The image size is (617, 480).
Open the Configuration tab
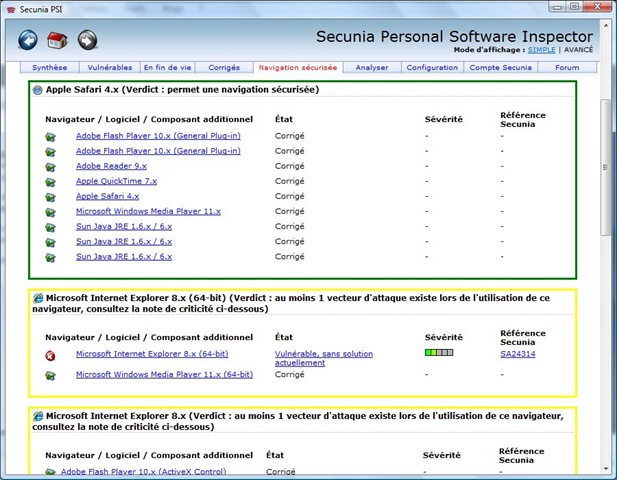432,68
